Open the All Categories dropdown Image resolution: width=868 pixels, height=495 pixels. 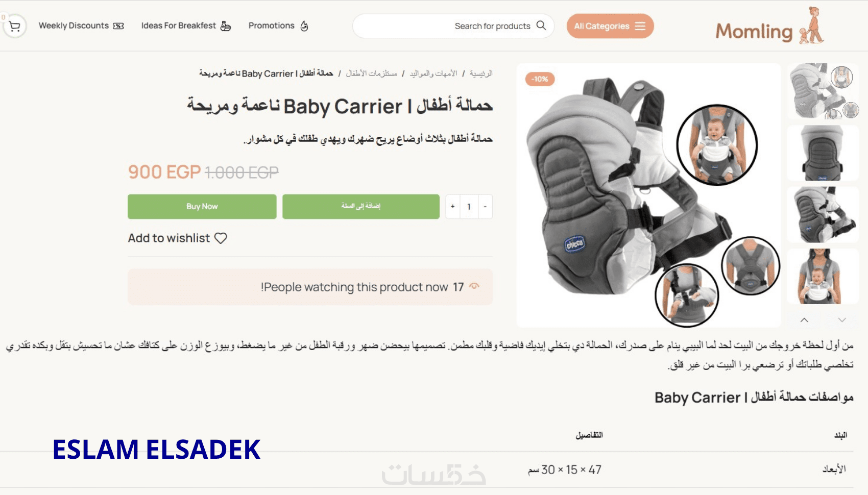pyautogui.click(x=610, y=26)
